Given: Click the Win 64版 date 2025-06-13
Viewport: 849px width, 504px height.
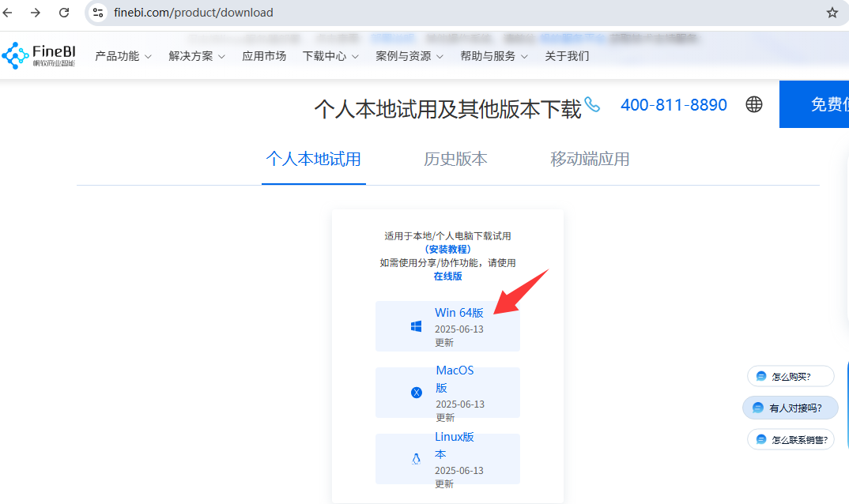Looking at the screenshot, I should [x=459, y=329].
